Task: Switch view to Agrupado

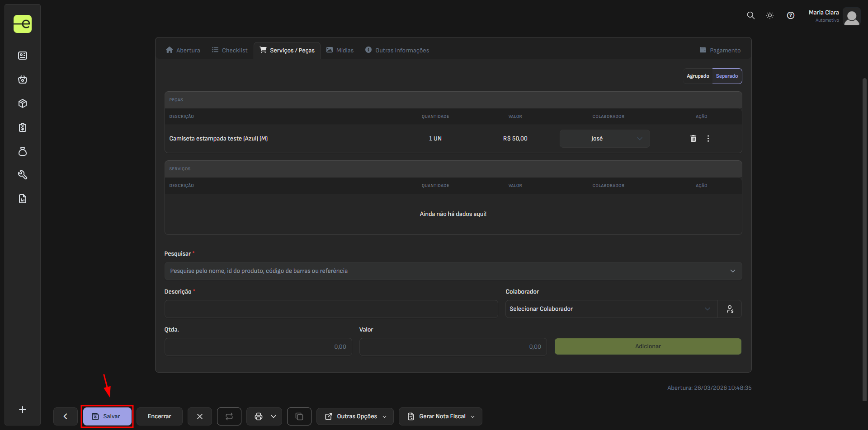Action: (698, 76)
